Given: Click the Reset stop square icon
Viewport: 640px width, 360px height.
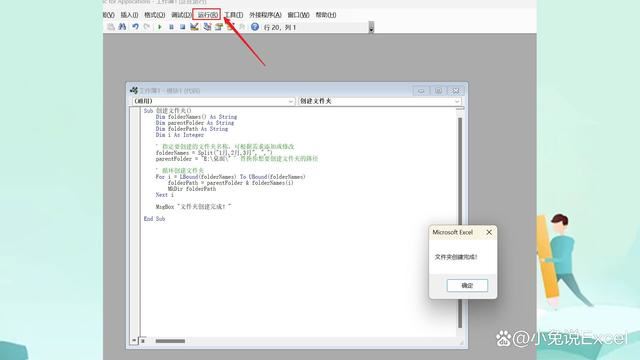Looking at the screenshot, I should click(182, 27).
